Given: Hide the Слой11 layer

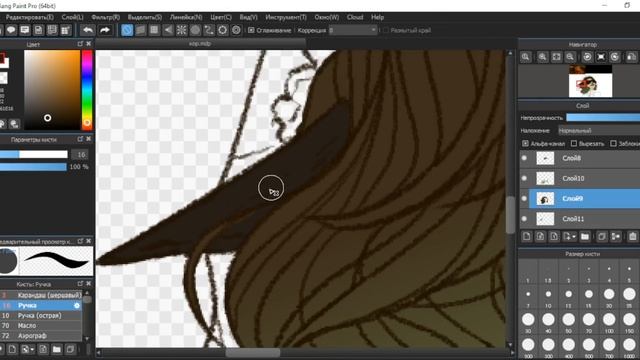Looking at the screenshot, I should tap(524, 219).
